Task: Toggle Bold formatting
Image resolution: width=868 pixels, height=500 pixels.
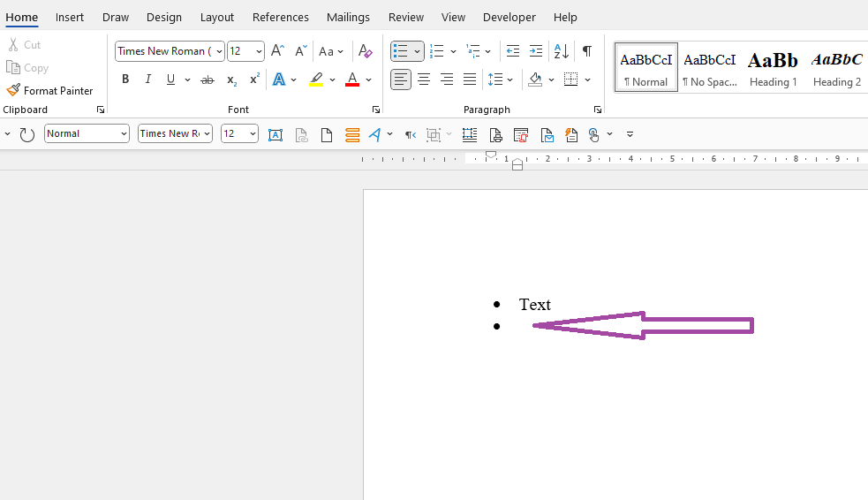Action: 125,80
